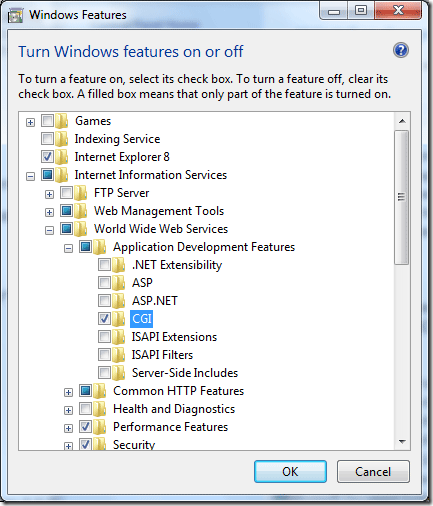Click the ASP.NET folder icon
The height and width of the screenshot is (506, 433).
pyautogui.click(x=119, y=301)
